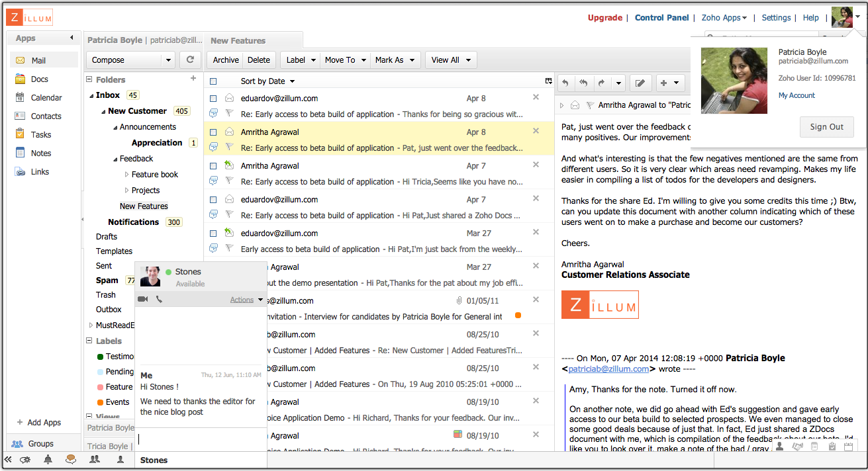Click the chat message input field for Stones

201,439
